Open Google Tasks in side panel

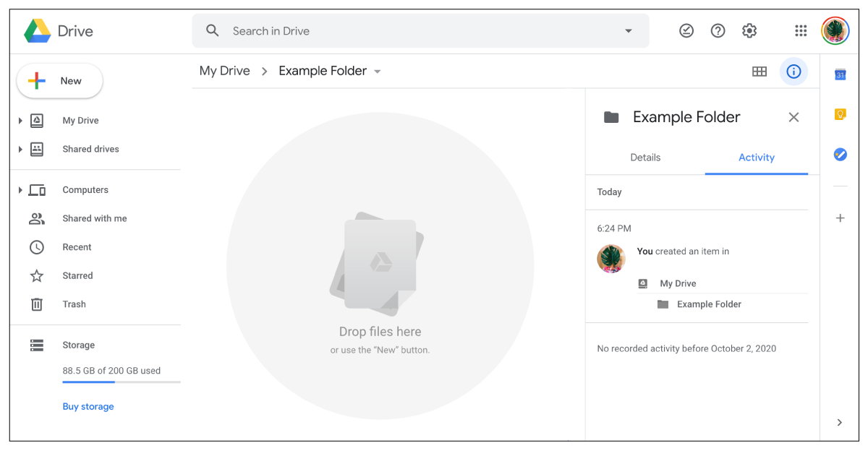(840, 154)
